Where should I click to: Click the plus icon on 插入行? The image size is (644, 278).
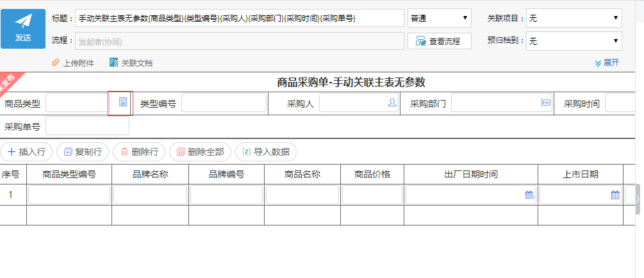(12, 152)
